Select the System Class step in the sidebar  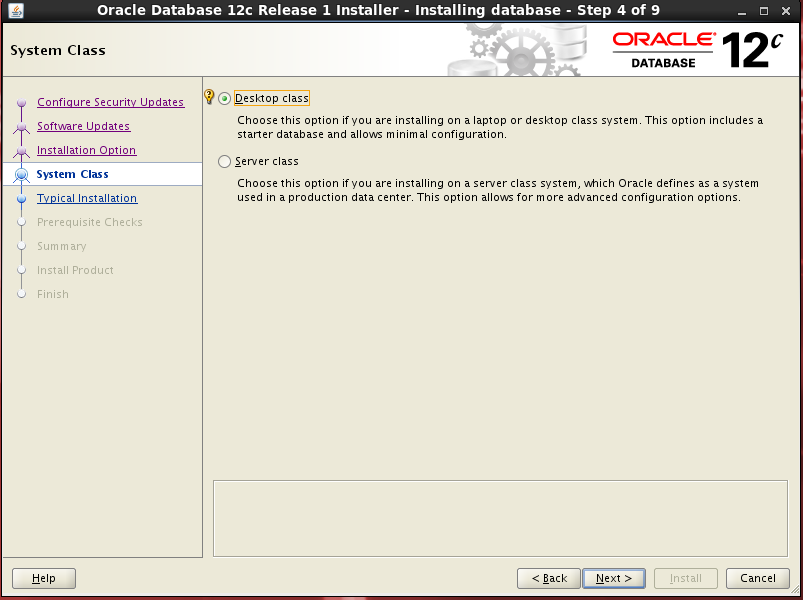tap(72, 174)
